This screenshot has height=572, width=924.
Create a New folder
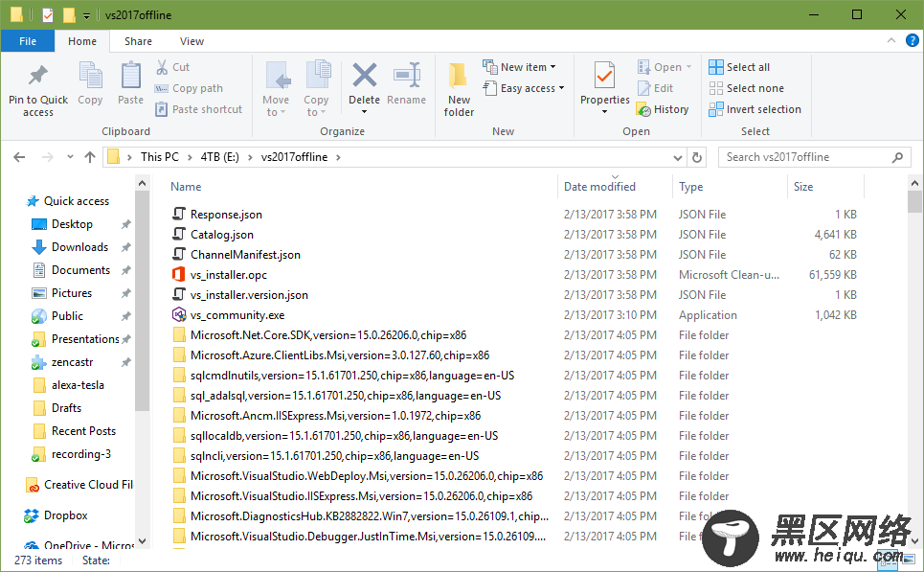pos(459,90)
